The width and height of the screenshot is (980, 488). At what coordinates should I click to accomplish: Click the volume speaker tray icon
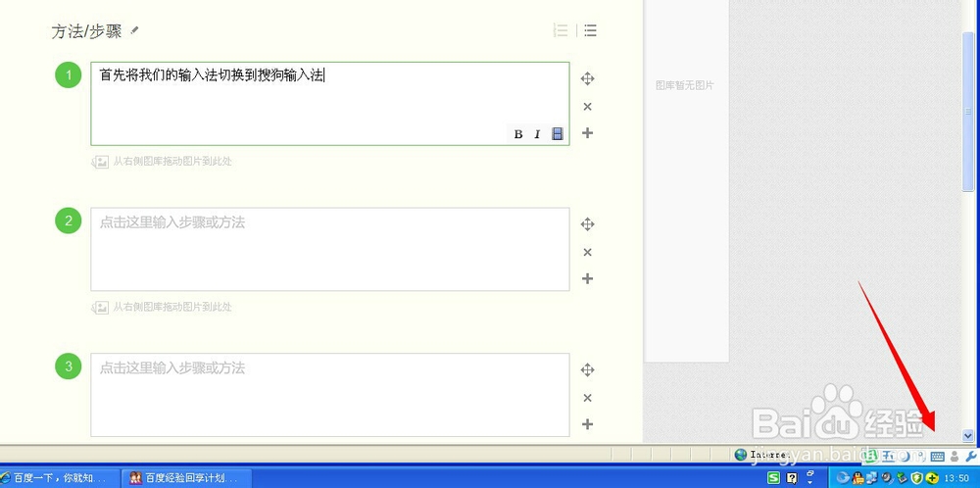(x=887, y=477)
